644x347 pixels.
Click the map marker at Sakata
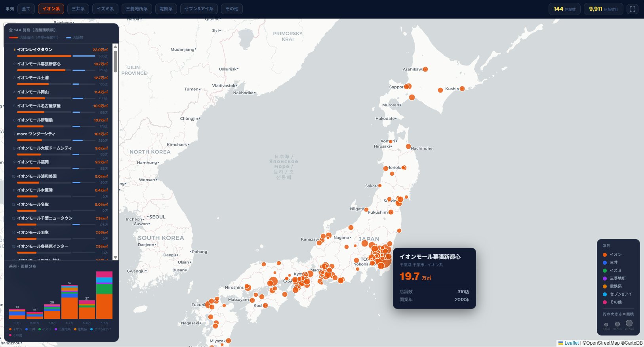pos(380,186)
